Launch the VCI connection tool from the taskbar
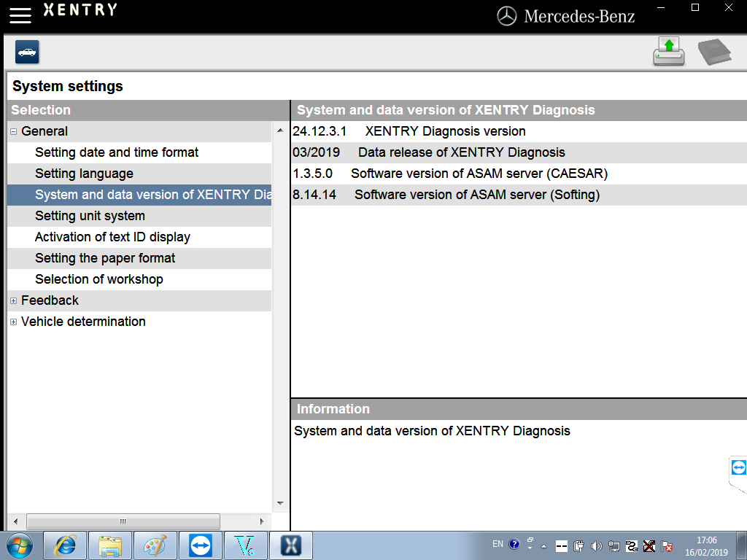This screenshot has height=560, width=747. coord(245,545)
